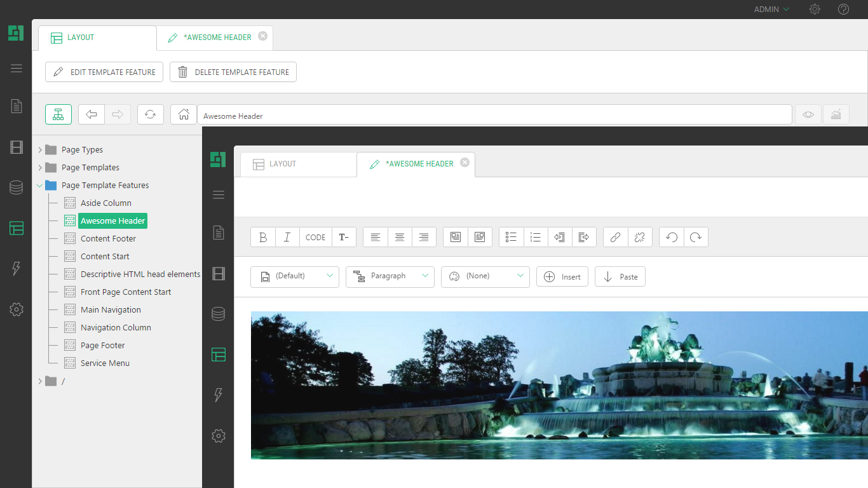The width and height of the screenshot is (868, 488).
Task: Click the Paste button
Action: coord(620,276)
